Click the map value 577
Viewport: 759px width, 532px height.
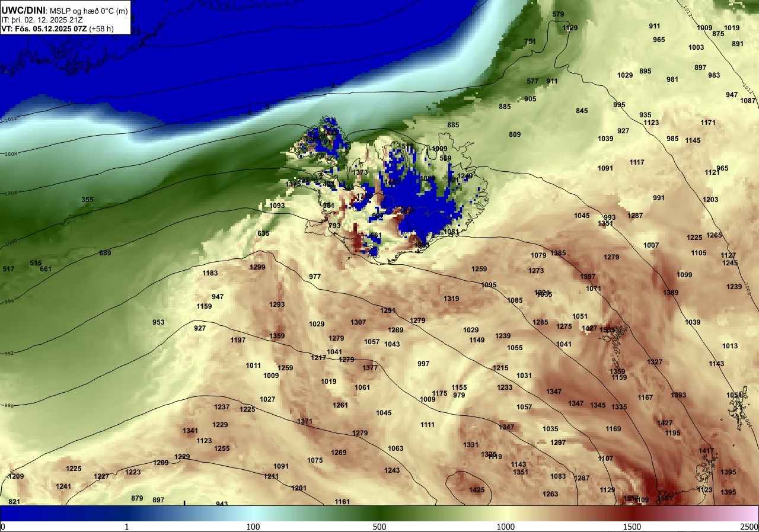pyautogui.click(x=532, y=81)
